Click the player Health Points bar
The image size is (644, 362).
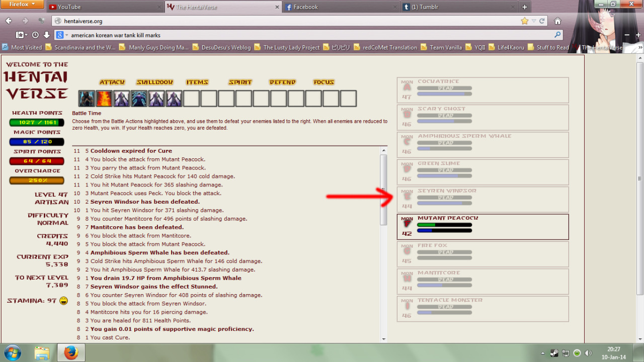tap(37, 123)
